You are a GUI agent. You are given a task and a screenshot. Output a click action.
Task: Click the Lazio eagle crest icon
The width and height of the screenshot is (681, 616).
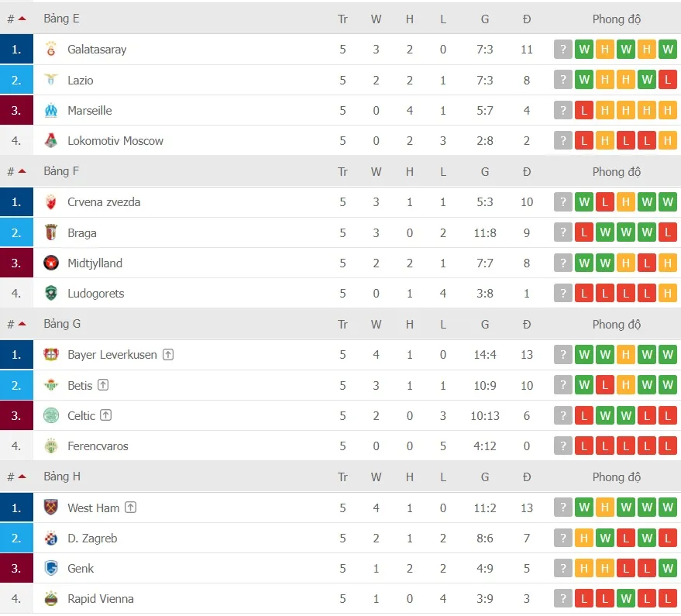(51, 80)
